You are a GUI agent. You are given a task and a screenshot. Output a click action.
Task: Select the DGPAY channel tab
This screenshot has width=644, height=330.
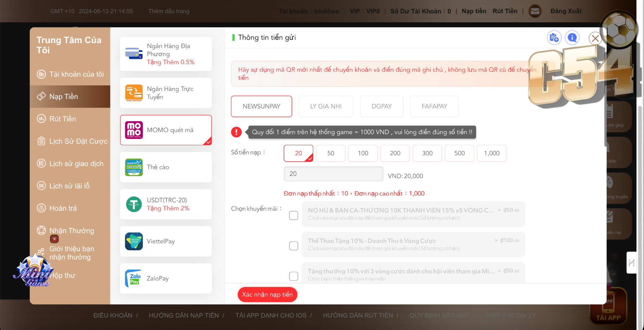(381, 106)
